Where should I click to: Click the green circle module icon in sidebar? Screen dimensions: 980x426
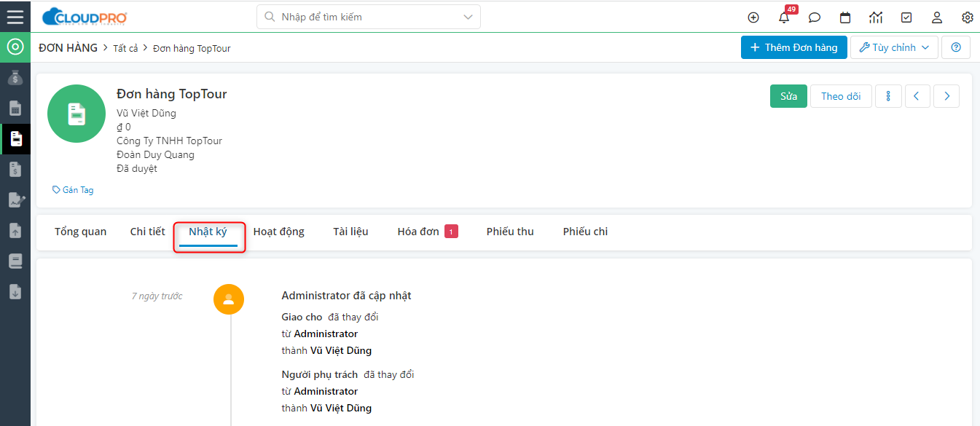[x=15, y=47]
